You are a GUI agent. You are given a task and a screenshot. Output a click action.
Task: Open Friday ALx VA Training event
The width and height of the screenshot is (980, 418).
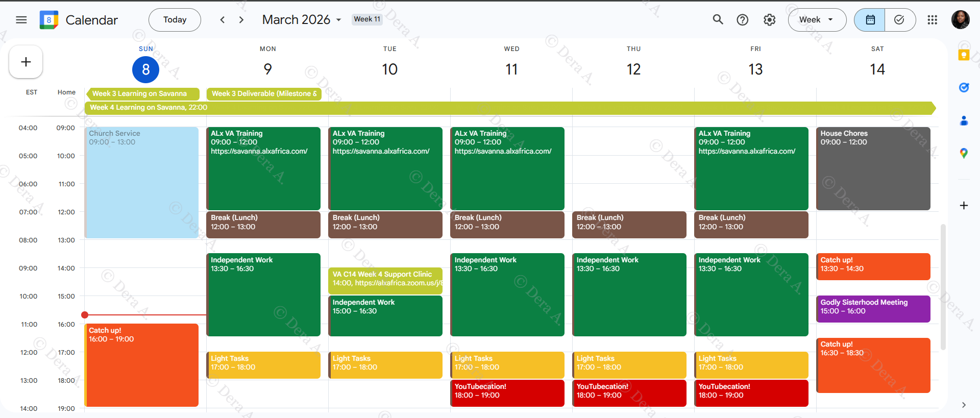click(751, 168)
